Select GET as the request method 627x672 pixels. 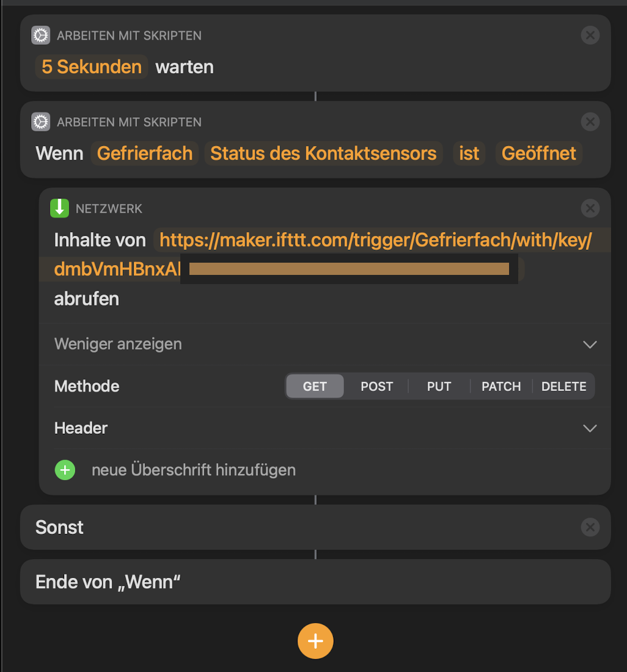pyautogui.click(x=315, y=387)
